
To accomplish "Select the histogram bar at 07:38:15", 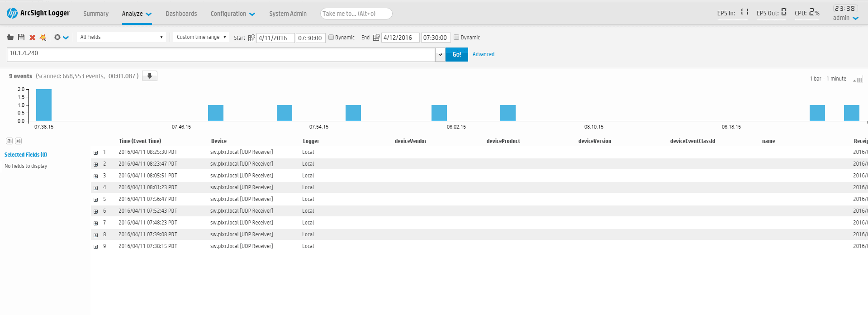I will point(44,105).
